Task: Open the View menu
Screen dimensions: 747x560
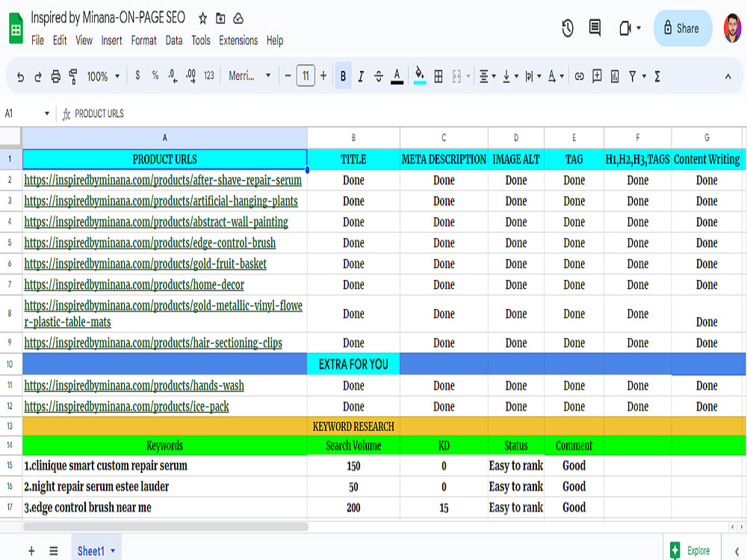Action: pyautogui.click(x=84, y=40)
